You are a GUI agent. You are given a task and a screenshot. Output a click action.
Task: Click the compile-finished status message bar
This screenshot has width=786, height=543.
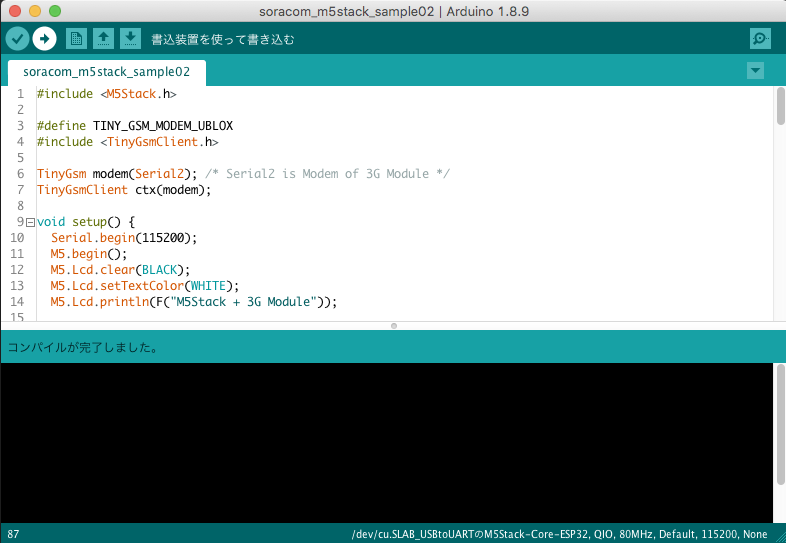tap(393, 347)
